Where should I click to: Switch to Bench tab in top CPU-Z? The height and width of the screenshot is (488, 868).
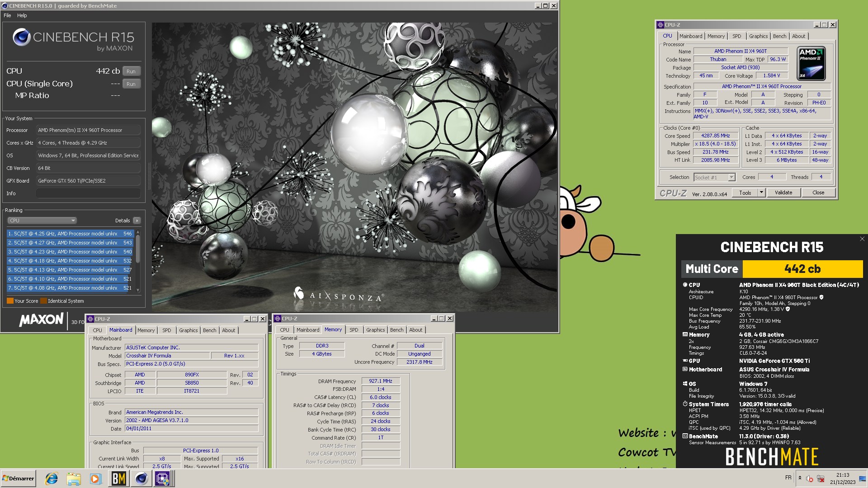779,36
